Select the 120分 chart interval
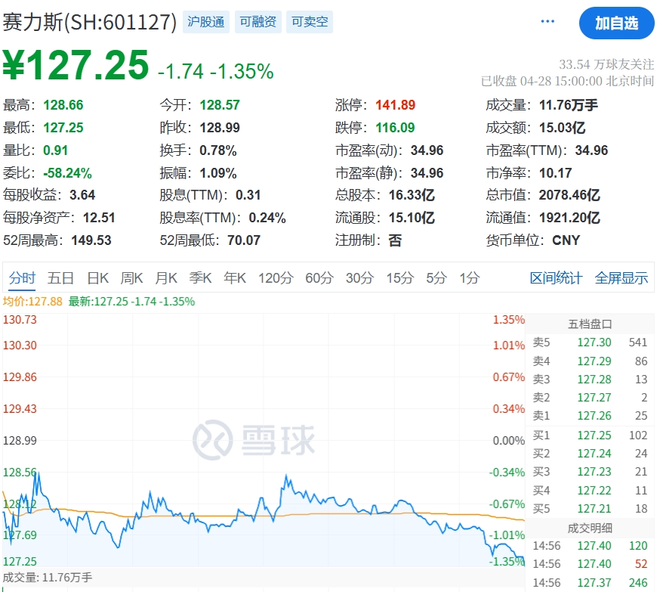Image resolution: width=660 pixels, height=592 pixels. (275, 278)
